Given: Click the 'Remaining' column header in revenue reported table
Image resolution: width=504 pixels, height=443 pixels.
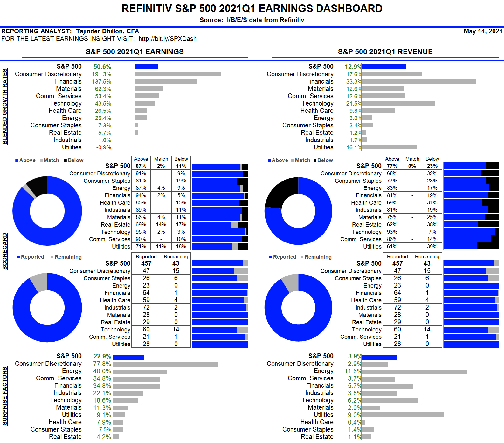Looking at the screenshot, I should [x=427, y=256].
